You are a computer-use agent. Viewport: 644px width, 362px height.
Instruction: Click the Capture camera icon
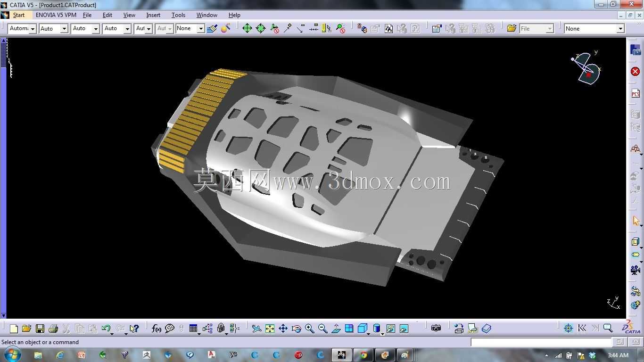click(436, 328)
